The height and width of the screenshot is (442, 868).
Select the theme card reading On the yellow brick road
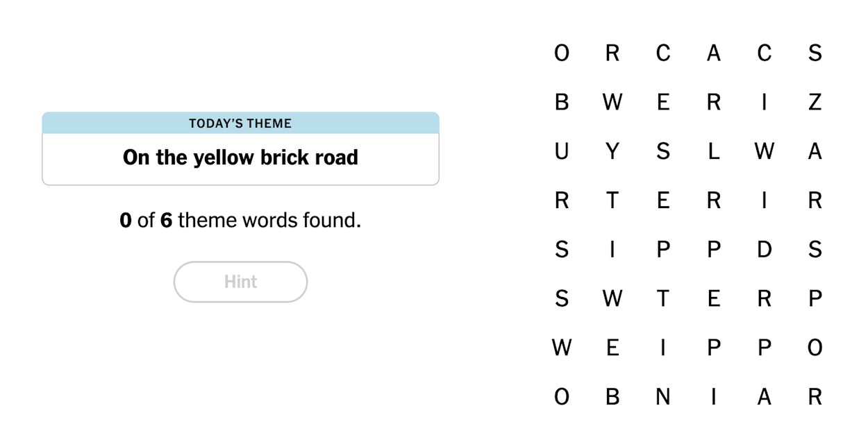(240, 158)
